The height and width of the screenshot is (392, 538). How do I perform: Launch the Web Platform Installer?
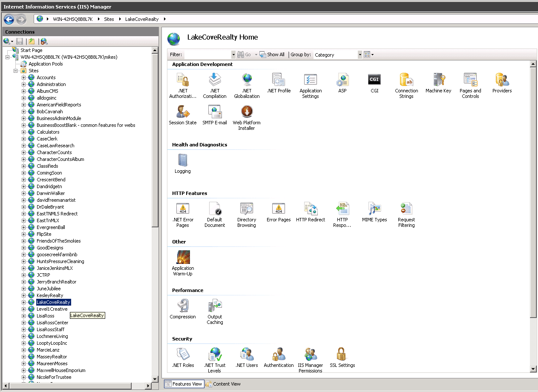(x=247, y=117)
